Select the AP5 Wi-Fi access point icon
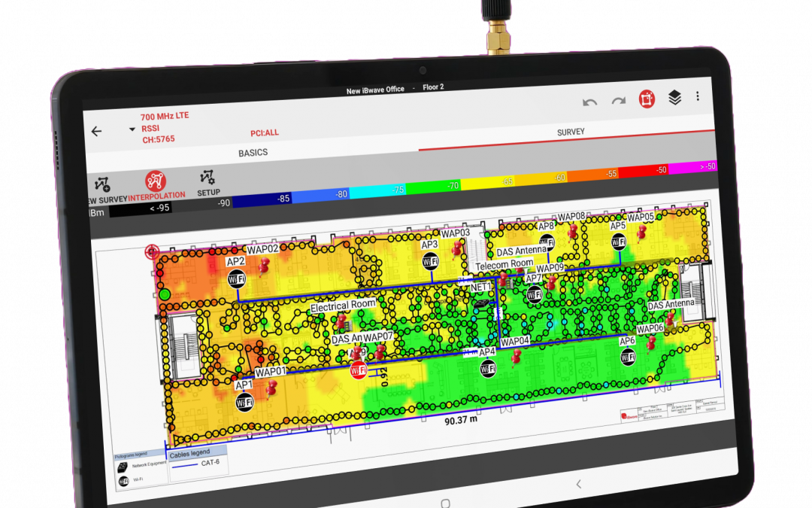Screen dimensions: 812x508 618,241
